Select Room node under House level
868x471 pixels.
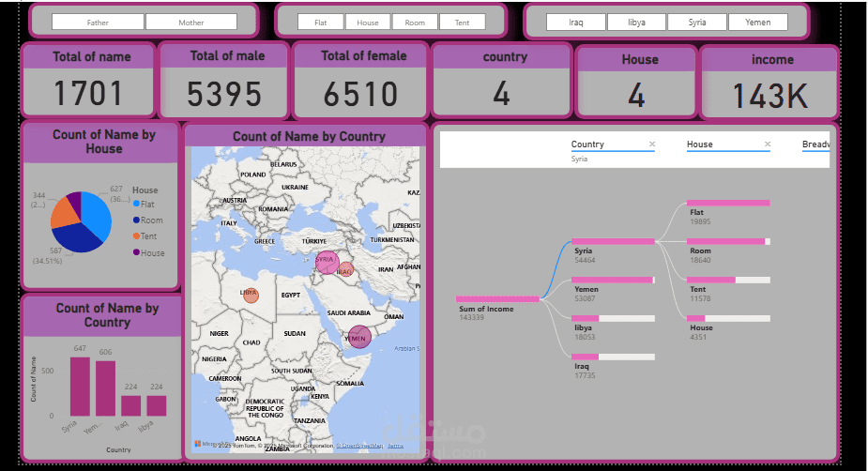tap(728, 241)
